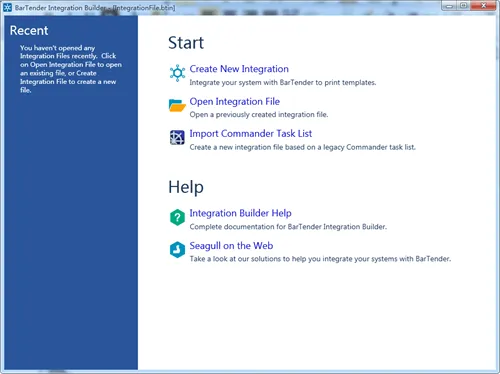Click the green Integration Builder Help icon

click(177, 217)
